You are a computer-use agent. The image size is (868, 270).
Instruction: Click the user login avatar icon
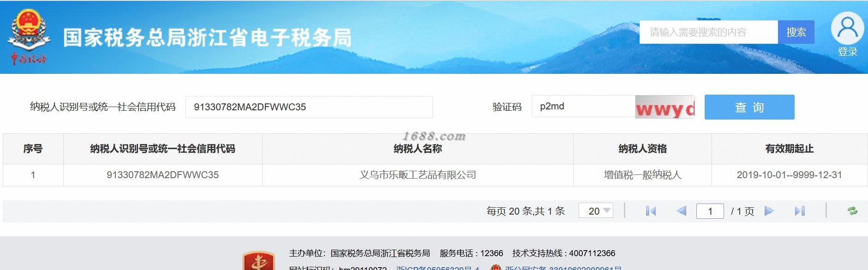847,28
